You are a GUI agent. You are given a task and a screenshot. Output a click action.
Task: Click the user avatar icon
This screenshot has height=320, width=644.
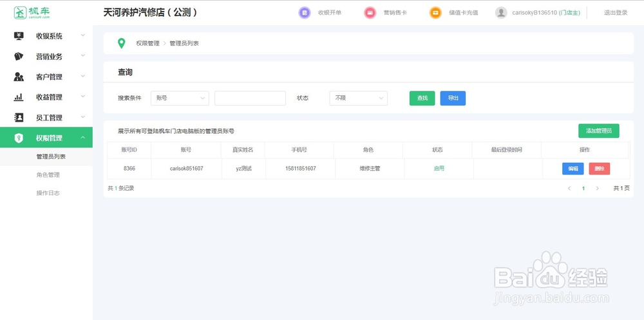click(x=501, y=13)
